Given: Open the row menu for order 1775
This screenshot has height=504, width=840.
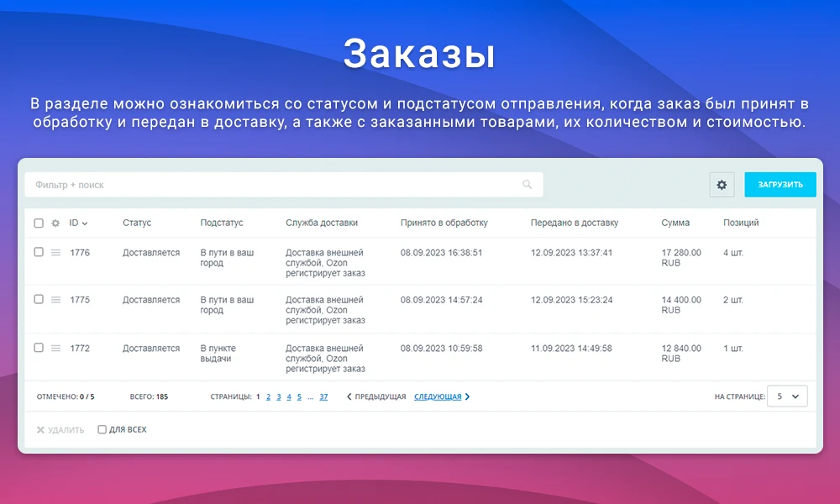Looking at the screenshot, I should pos(55,299).
